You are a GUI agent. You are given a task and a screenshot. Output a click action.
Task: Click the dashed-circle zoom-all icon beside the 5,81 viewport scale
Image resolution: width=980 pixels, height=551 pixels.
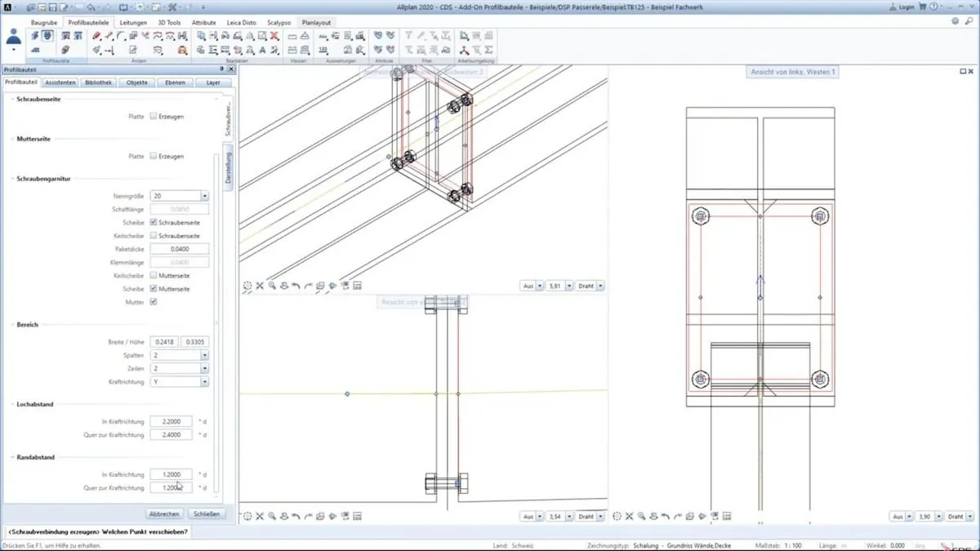(x=247, y=286)
